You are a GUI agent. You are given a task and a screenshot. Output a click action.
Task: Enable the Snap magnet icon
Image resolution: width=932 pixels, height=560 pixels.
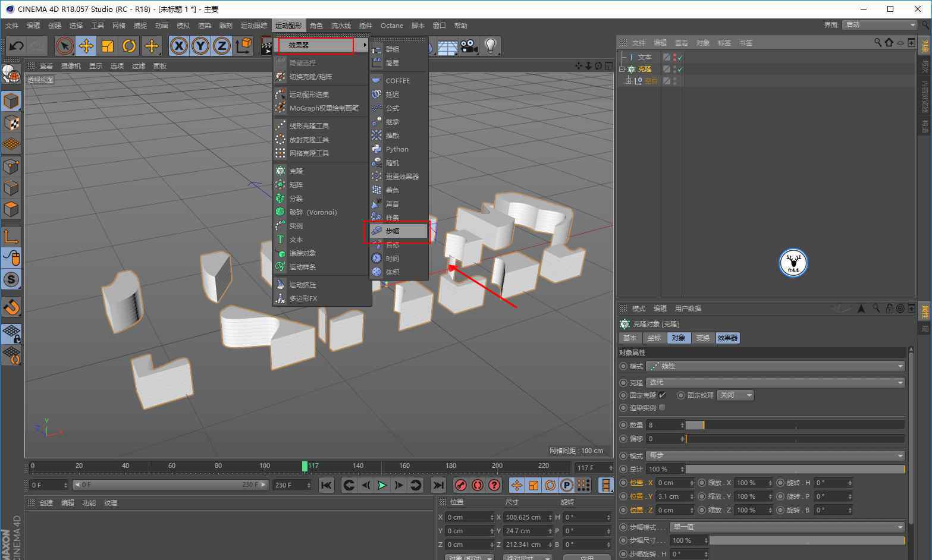[11, 307]
